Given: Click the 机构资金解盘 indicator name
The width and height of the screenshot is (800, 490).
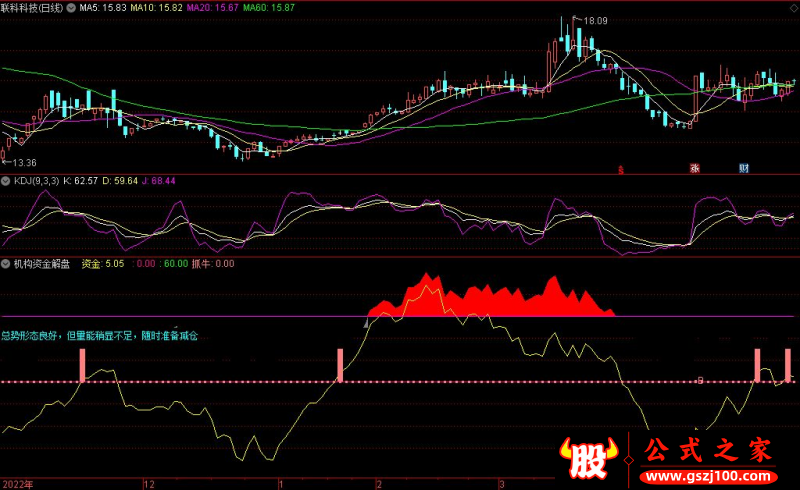Looking at the screenshot, I should point(42,264).
